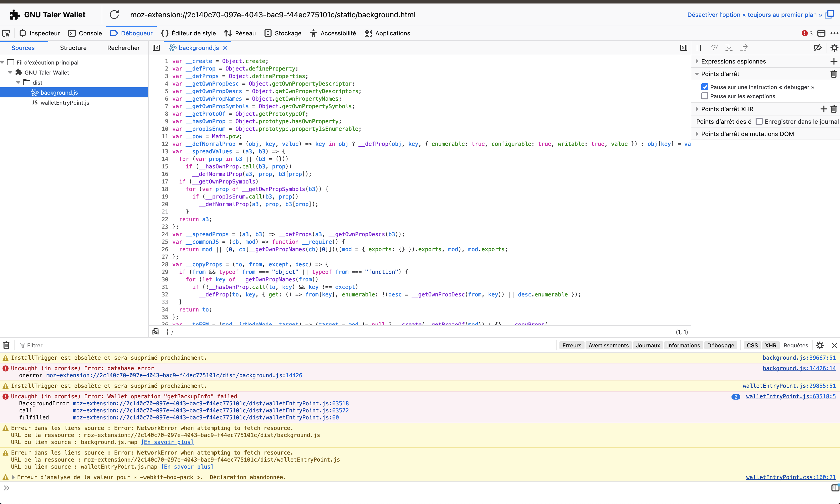
Task: Open the debugger settings gear icon
Action: click(834, 48)
